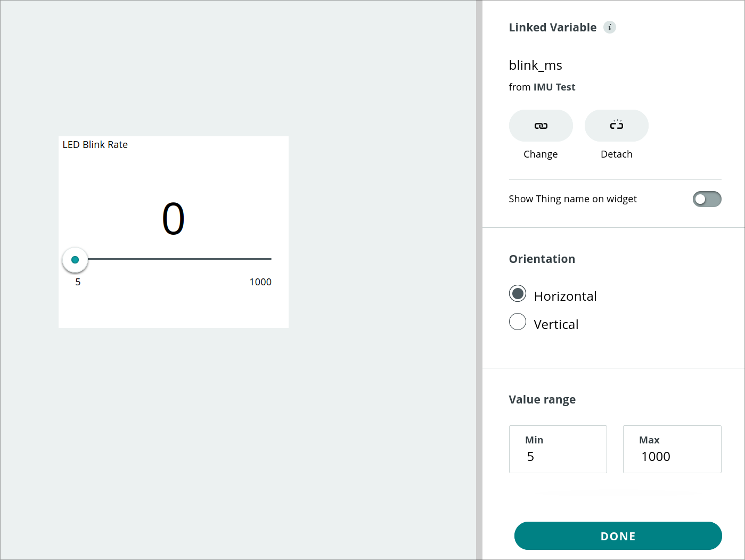Viewport: 745px width, 560px height.
Task: Click inside the Max value field
Action: pos(672,457)
